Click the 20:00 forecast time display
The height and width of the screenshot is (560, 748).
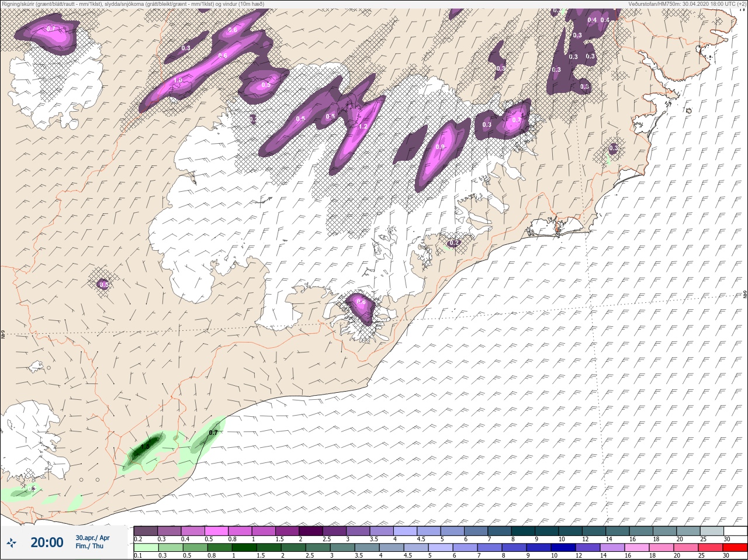(47, 542)
